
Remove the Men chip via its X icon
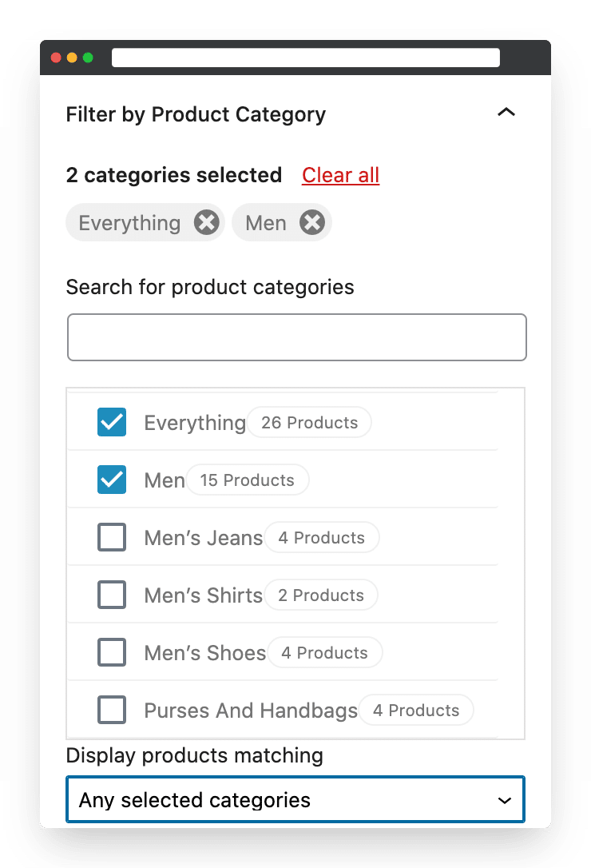(312, 222)
